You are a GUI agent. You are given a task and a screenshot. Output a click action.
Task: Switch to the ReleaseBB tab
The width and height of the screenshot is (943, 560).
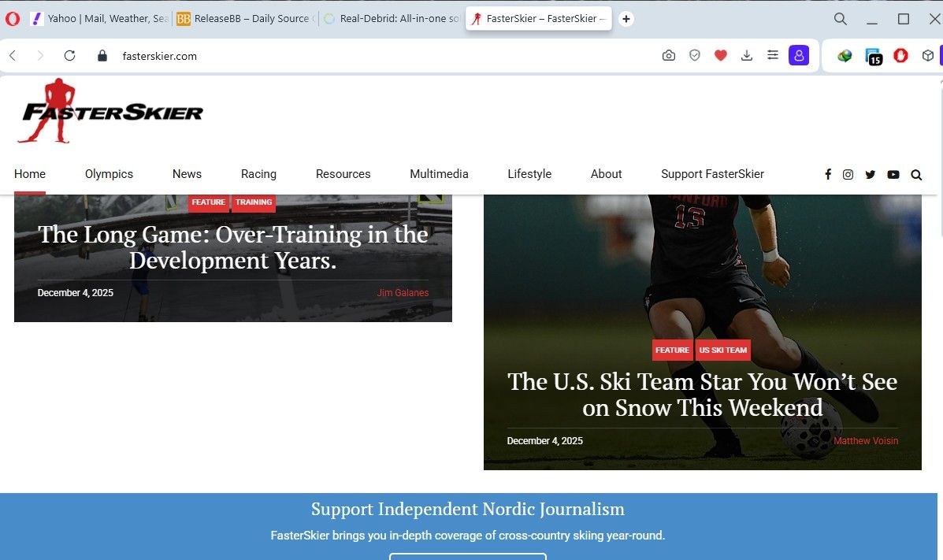(x=244, y=19)
